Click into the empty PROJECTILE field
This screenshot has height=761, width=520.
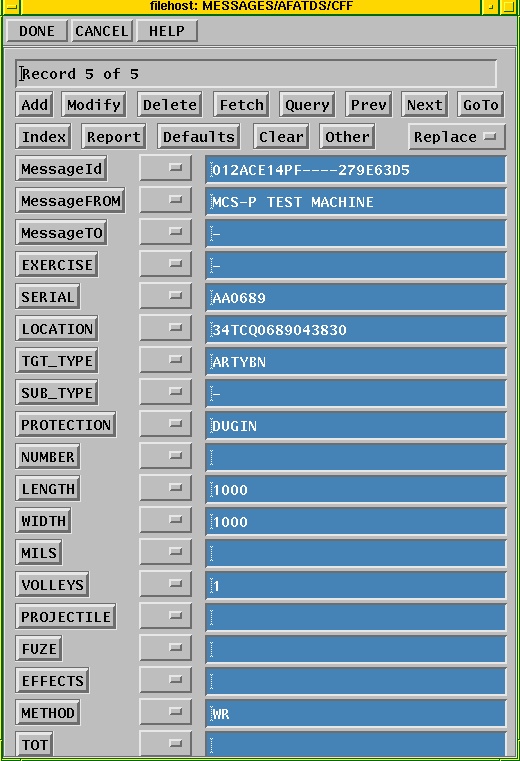[356, 618]
